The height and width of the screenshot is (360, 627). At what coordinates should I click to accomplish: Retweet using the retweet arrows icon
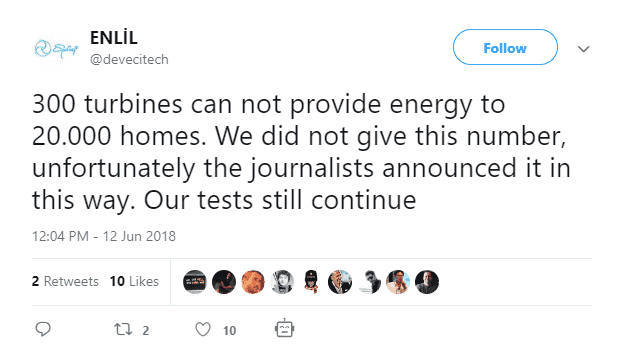[x=123, y=330]
